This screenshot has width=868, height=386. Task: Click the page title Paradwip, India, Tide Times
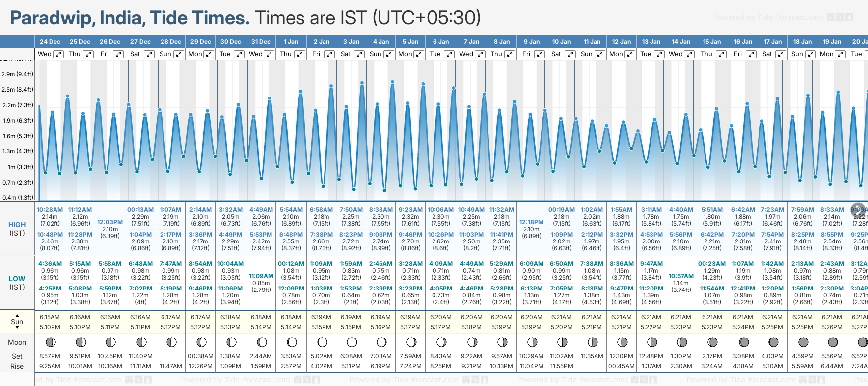click(x=130, y=18)
